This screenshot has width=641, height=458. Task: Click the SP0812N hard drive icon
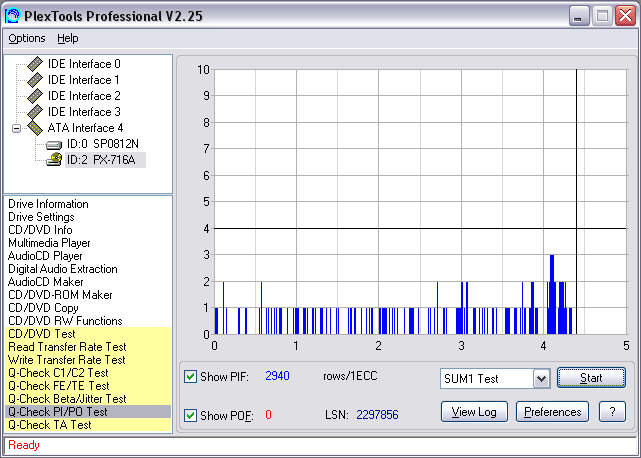click(54, 145)
